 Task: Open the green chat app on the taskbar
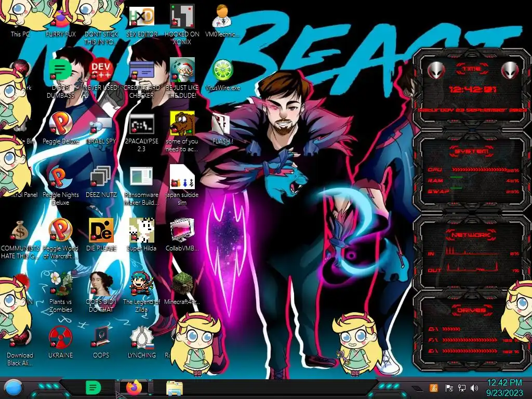[93, 388]
